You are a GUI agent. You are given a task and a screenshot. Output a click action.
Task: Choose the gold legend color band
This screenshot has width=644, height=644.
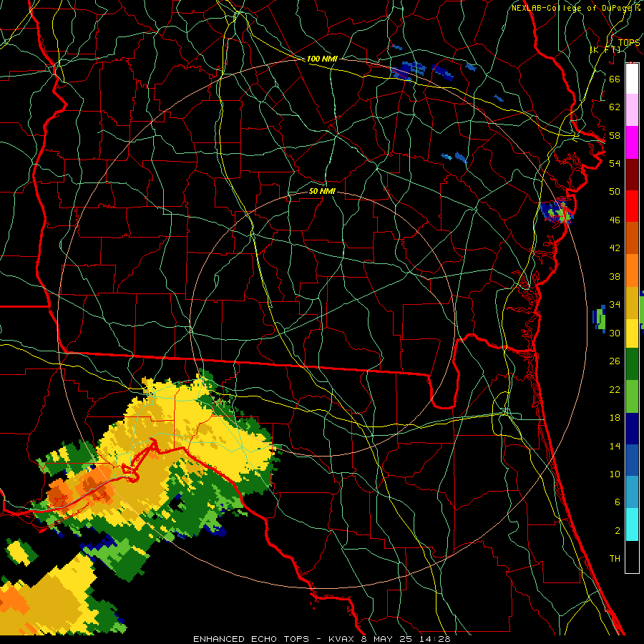tap(632, 303)
